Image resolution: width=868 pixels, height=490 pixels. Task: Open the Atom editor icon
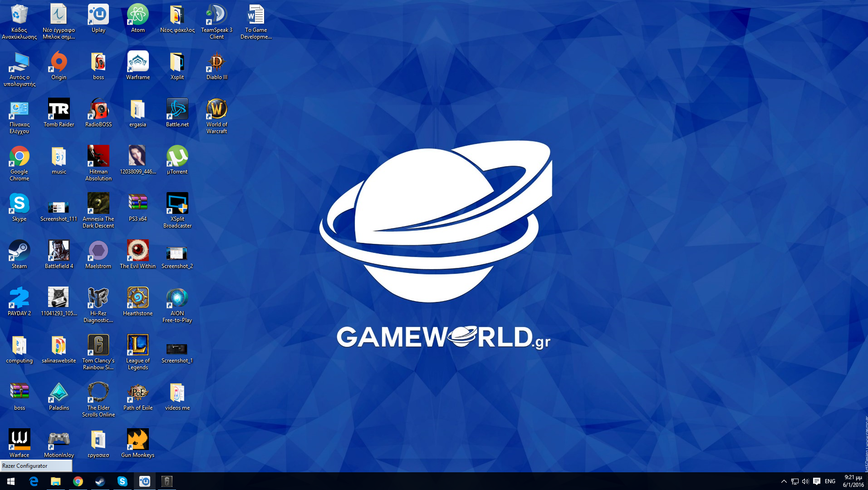[x=137, y=18]
